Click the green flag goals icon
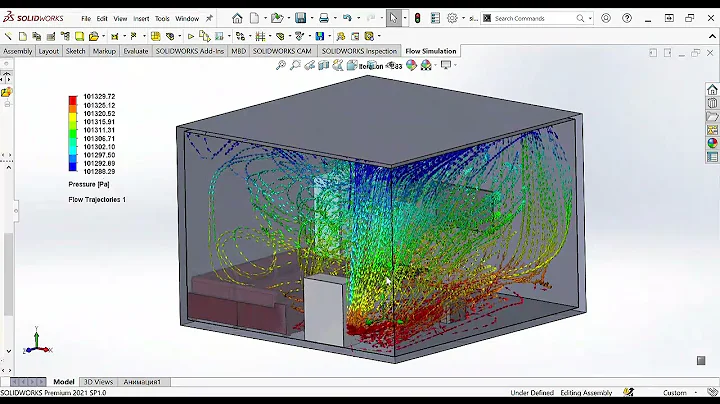Screen dimensions: 720x404 point(134,36)
